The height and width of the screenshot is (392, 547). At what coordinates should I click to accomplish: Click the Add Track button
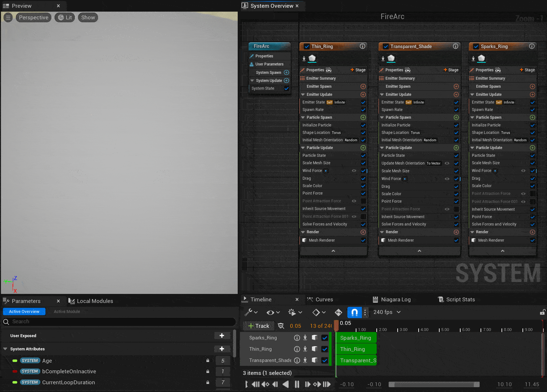[x=259, y=326]
